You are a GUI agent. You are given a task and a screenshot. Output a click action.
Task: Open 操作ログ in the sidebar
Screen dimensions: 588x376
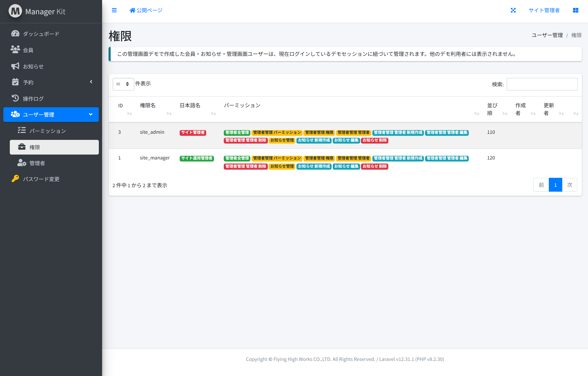click(x=51, y=98)
